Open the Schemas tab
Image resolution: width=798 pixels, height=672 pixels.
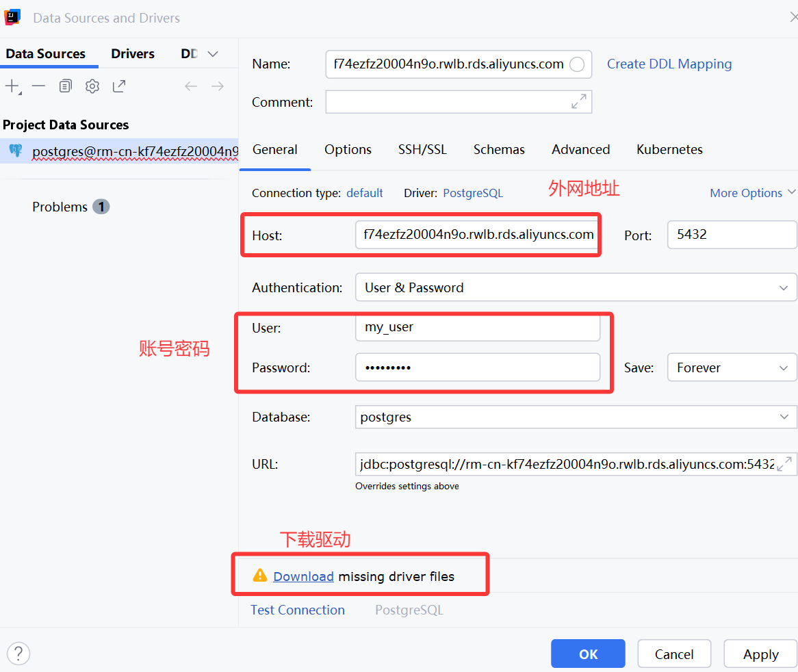pyautogui.click(x=499, y=150)
